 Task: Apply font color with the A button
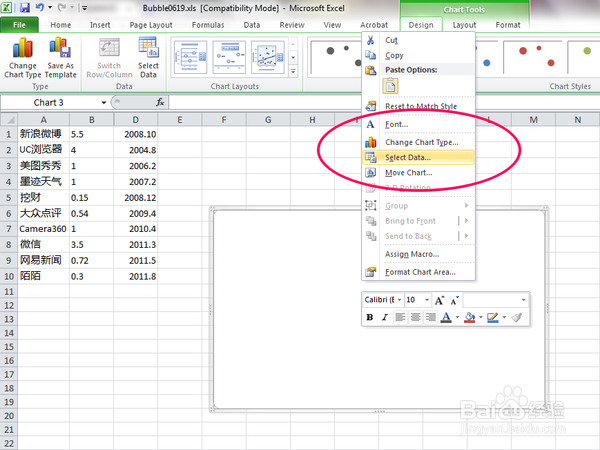pyautogui.click(x=446, y=317)
